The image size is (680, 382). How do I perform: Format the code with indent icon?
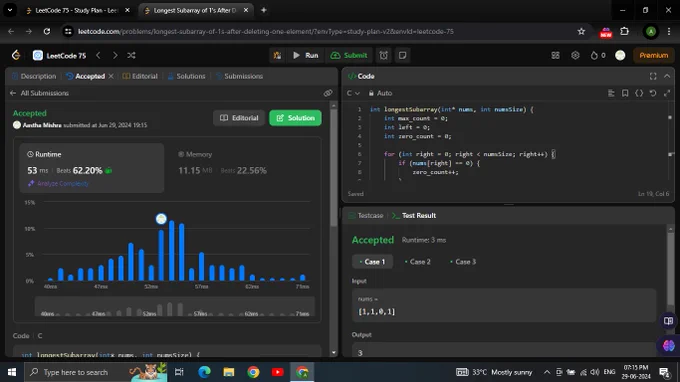pos(611,93)
